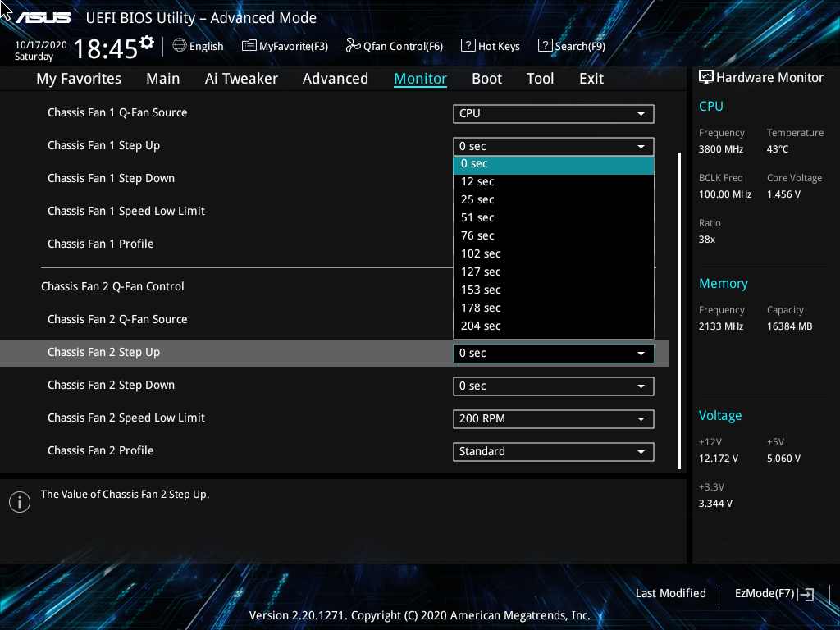Choose 204 sec from the open list

click(x=554, y=326)
